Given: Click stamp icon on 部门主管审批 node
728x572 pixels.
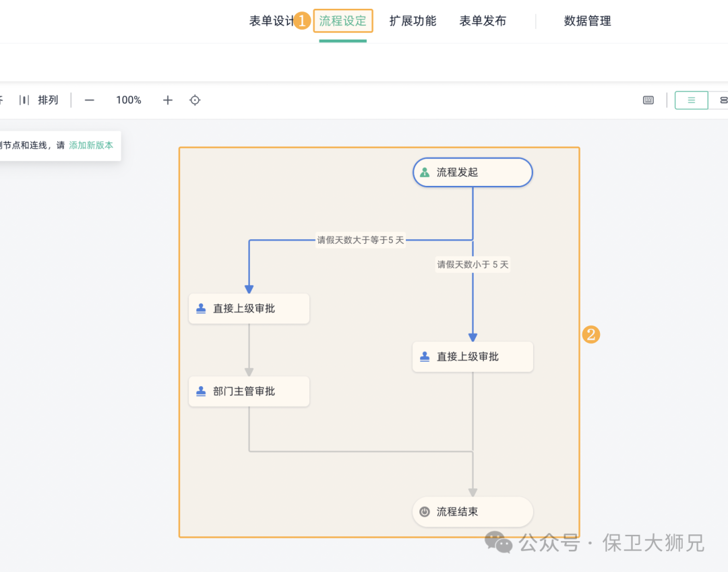Looking at the screenshot, I should 201,391.
